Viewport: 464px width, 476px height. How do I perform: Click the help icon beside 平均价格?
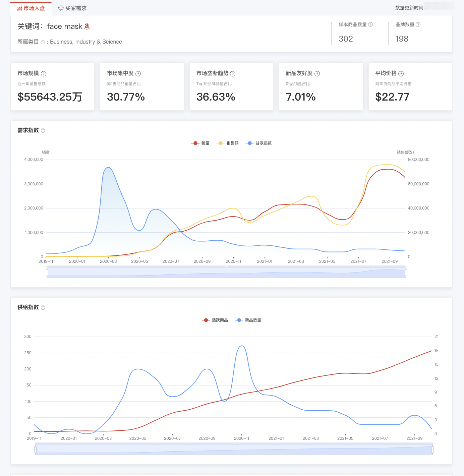[401, 74]
